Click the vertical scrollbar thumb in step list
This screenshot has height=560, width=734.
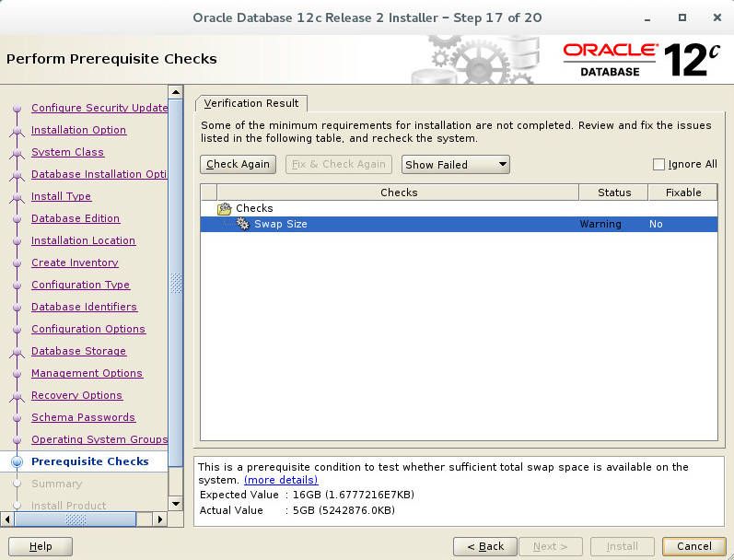point(176,283)
